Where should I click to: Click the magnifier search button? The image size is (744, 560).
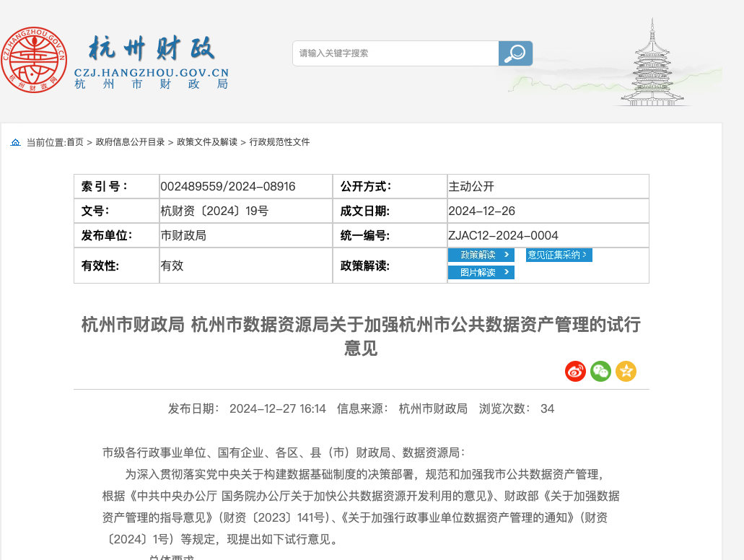click(515, 53)
